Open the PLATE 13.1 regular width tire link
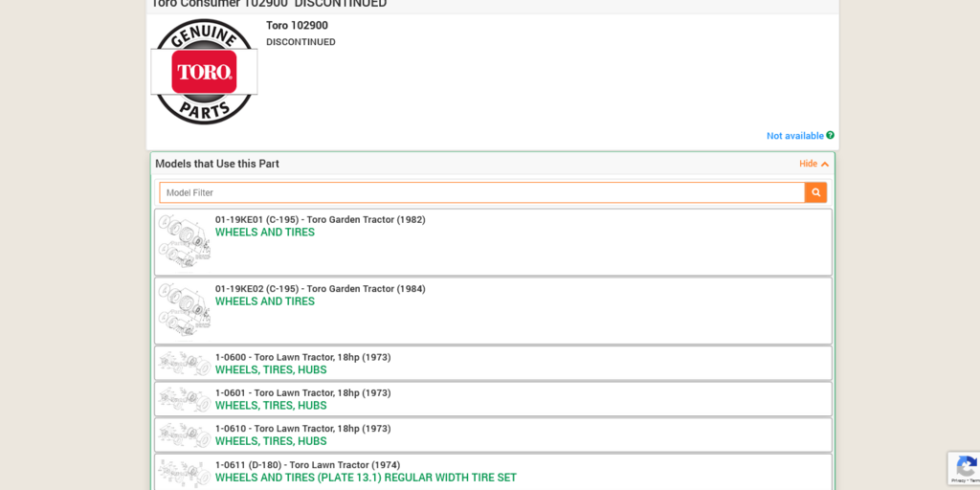The image size is (980, 490). (366, 478)
